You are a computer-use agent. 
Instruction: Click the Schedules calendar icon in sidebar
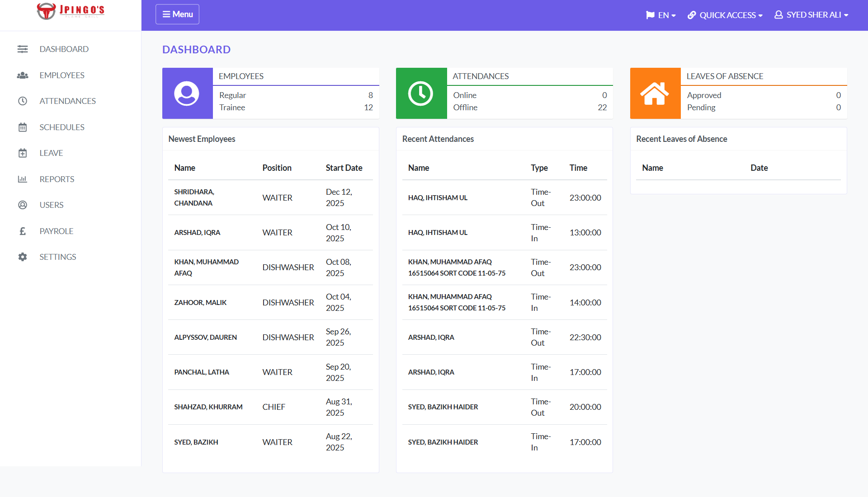[23, 127]
